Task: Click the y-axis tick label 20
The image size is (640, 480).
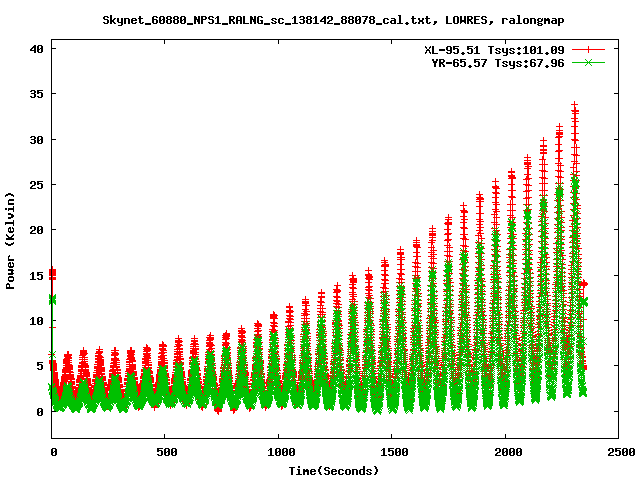Action: point(36,230)
